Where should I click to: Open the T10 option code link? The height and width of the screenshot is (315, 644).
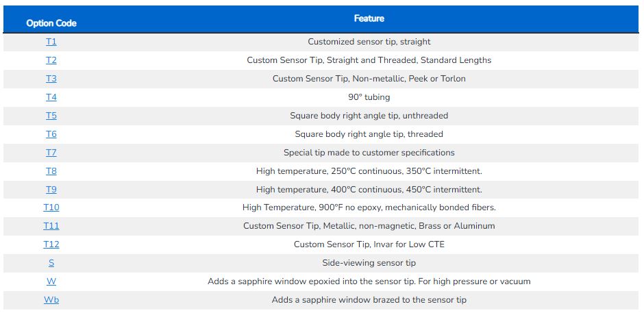[51, 207]
